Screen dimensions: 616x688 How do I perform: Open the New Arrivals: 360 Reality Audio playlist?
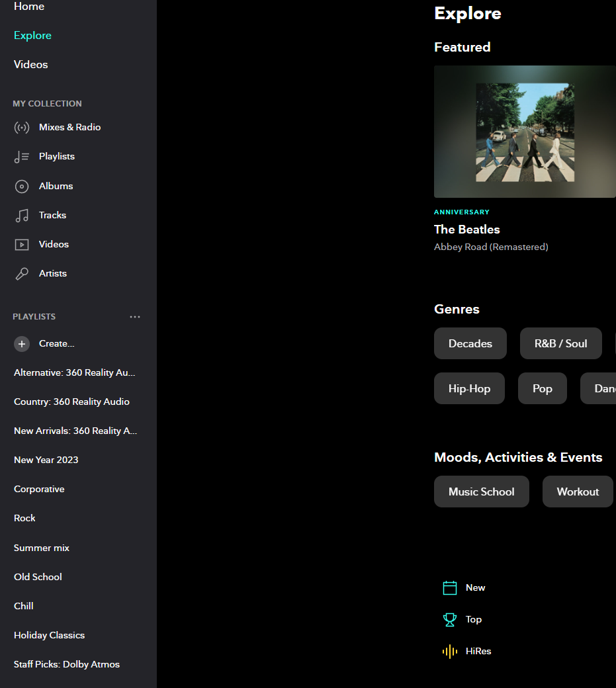[75, 431]
